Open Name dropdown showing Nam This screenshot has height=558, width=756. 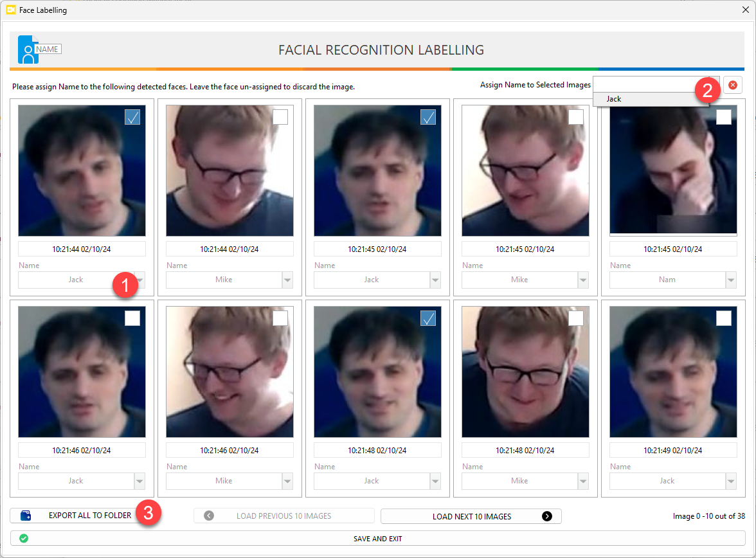click(732, 280)
